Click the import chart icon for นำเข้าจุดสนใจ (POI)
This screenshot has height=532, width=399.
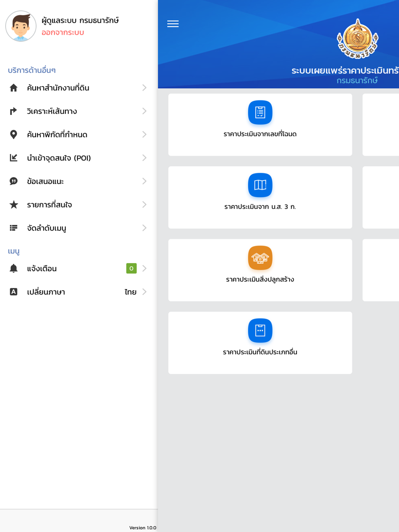14,158
